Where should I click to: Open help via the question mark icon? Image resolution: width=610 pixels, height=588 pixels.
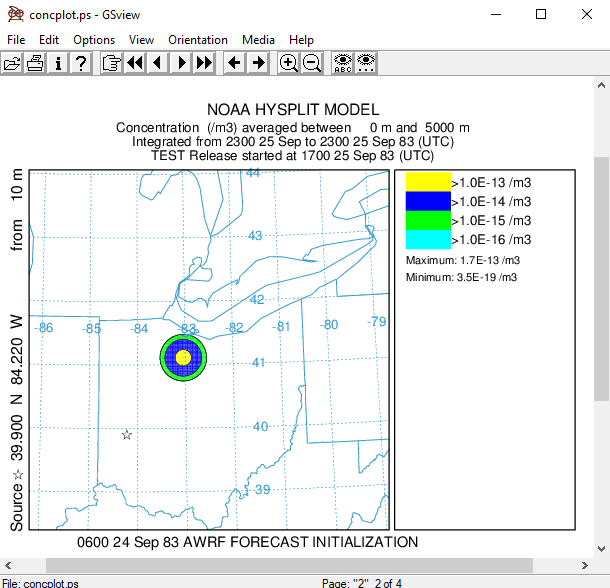tap(81, 63)
